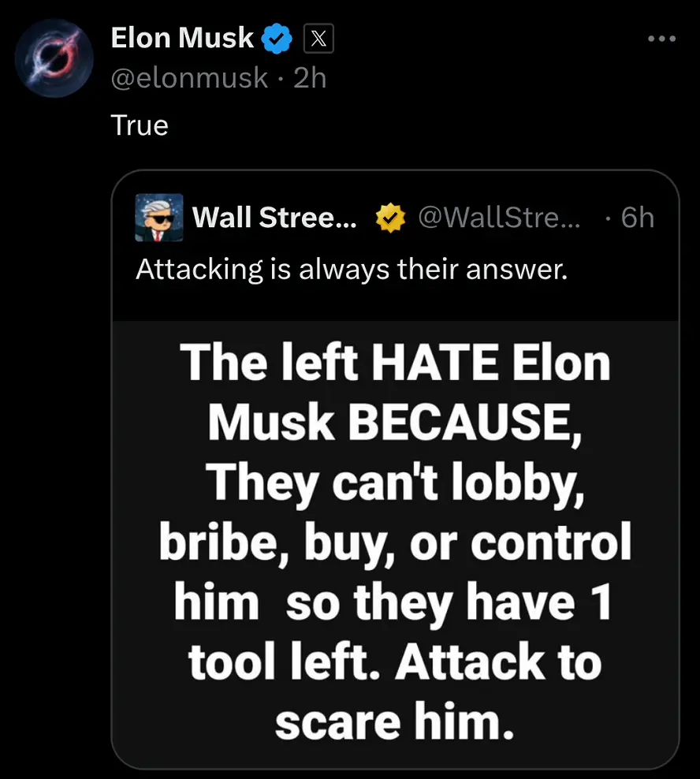700x779 pixels.
Task: Click the "bribe, buy, or control" image line
Action: [395, 542]
